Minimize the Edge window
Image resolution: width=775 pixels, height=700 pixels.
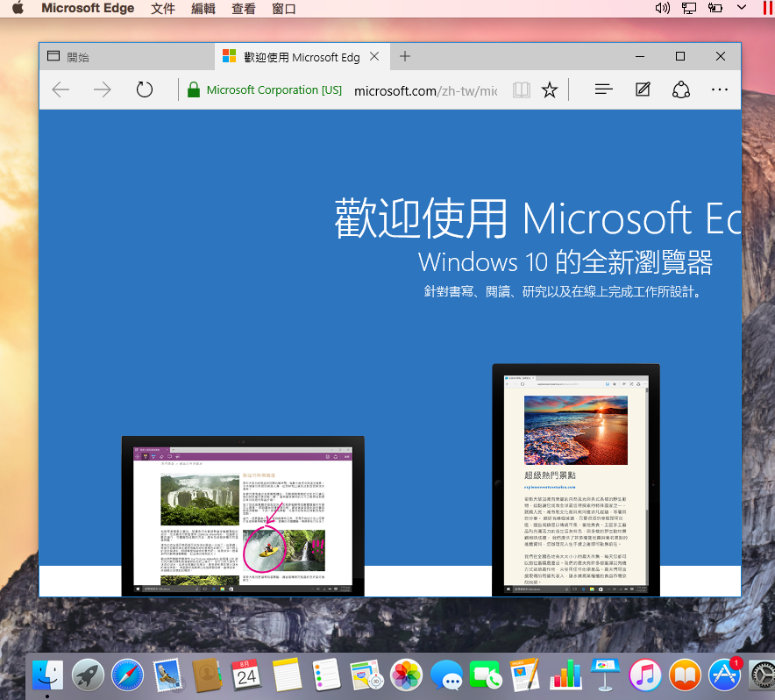pos(640,56)
